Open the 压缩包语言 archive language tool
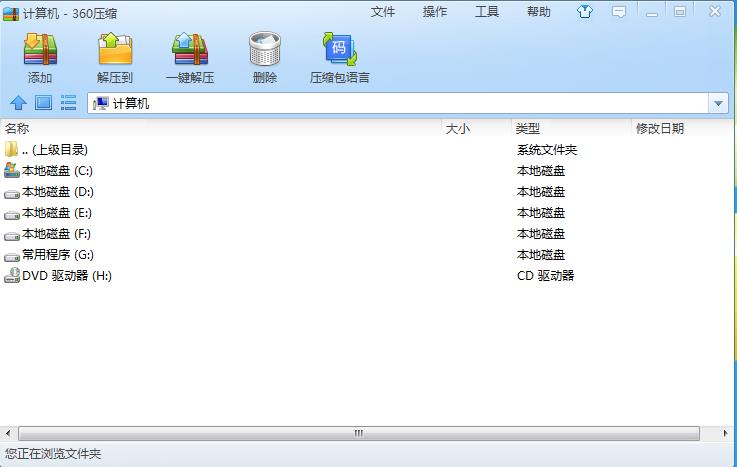 point(339,49)
